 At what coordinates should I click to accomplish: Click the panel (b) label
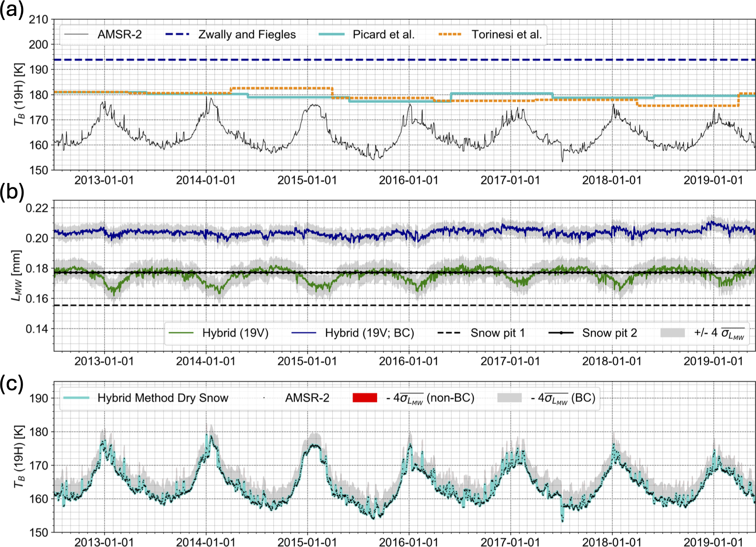coord(12,192)
